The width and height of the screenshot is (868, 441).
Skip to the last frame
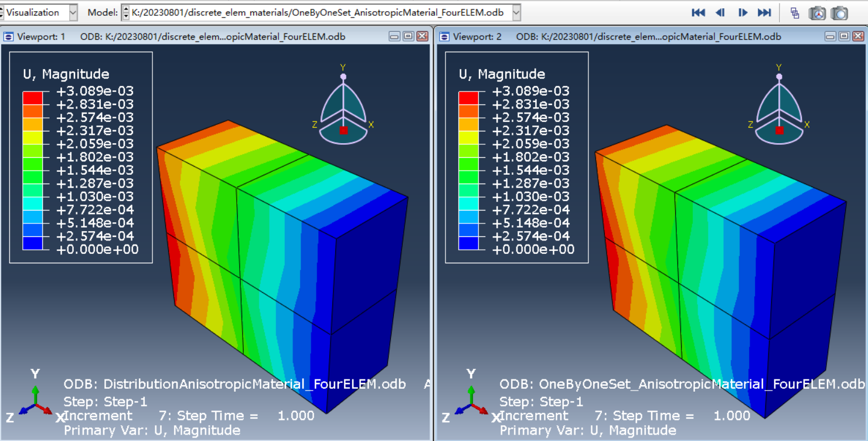point(764,12)
